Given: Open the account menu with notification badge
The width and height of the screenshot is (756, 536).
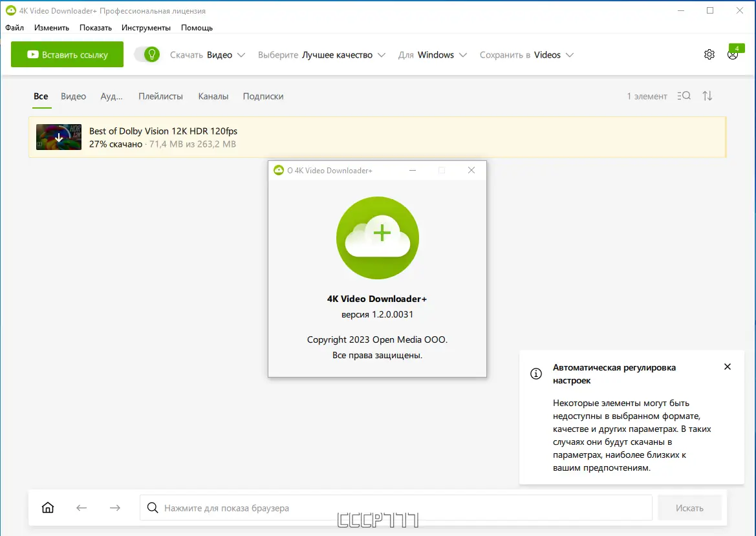Looking at the screenshot, I should pyautogui.click(x=733, y=54).
